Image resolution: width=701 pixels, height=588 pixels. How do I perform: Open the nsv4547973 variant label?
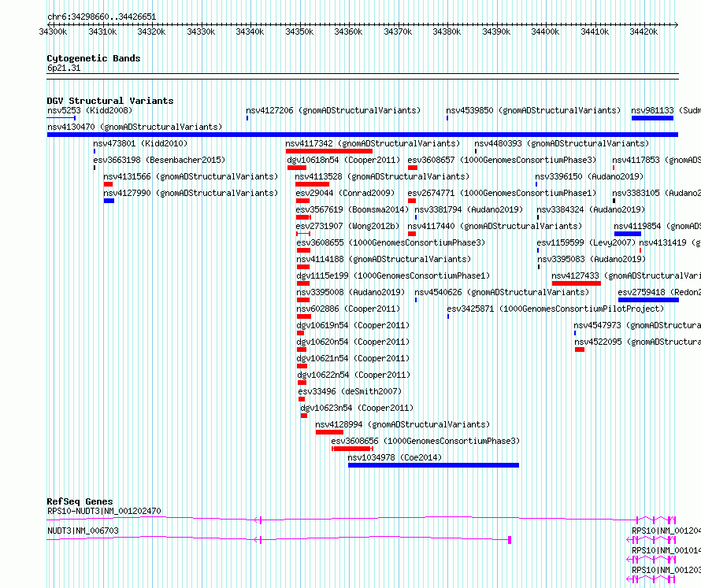(637, 325)
